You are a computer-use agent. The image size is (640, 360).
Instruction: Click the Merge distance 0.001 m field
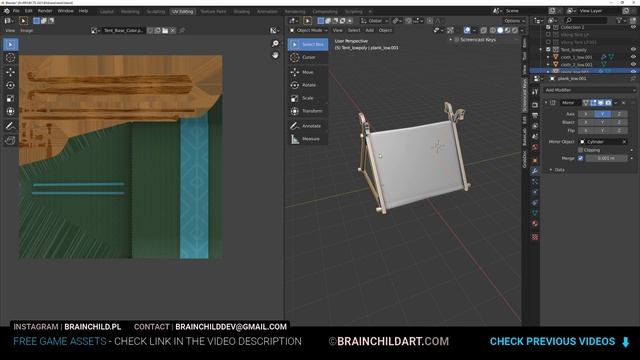tap(606, 158)
